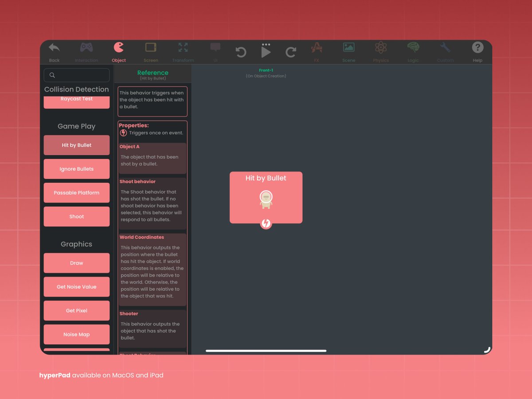Select the Passable Platform behavior
The height and width of the screenshot is (399, 532).
point(77,193)
